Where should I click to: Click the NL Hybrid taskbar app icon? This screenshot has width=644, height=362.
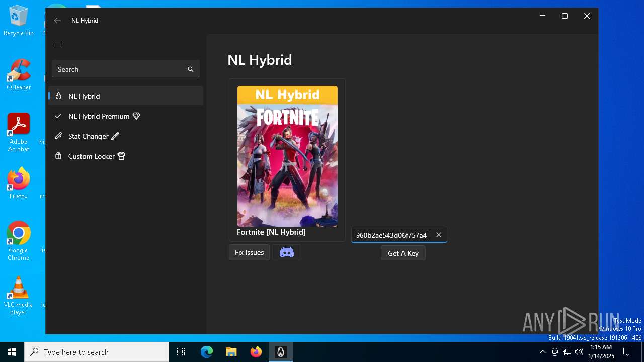click(x=281, y=352)
